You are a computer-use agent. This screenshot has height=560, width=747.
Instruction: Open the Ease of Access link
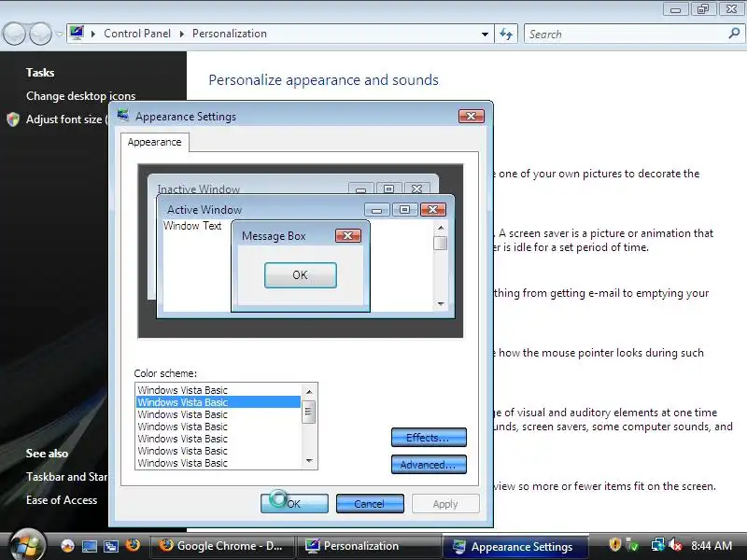[x=62, y=500]
